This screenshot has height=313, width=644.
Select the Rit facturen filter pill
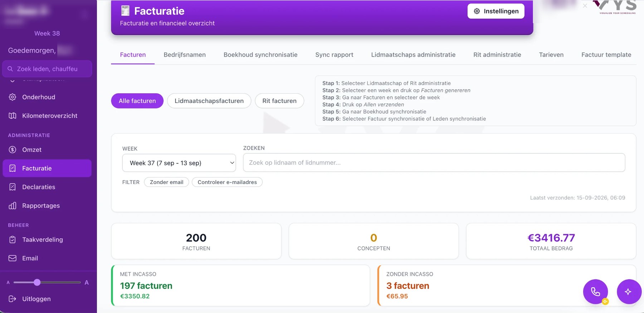pyautogui.click(x=279, y=101)
